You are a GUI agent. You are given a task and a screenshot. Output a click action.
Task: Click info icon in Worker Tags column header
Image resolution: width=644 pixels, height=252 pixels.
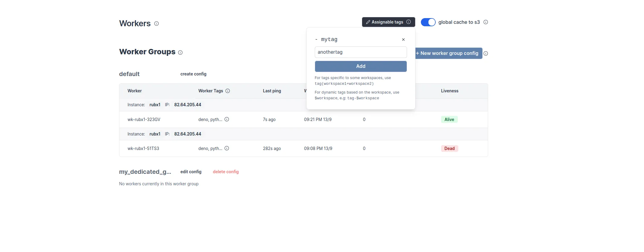pos(228,91)
